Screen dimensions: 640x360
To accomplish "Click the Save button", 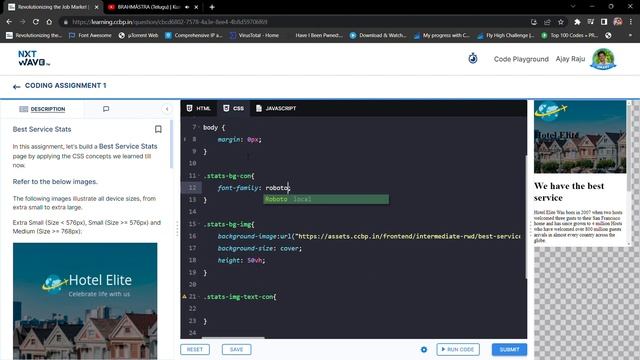I will click(x=236, y=349).
